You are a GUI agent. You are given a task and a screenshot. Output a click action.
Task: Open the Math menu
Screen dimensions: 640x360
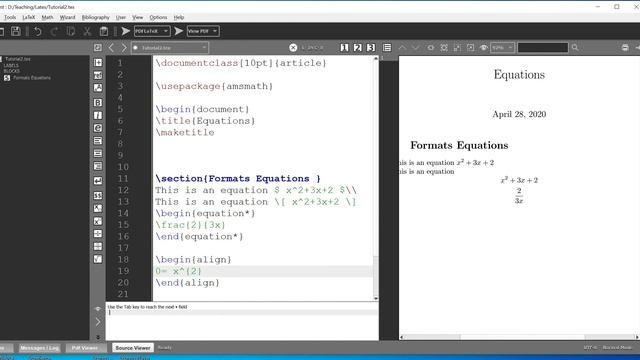[x=47, y=17]
